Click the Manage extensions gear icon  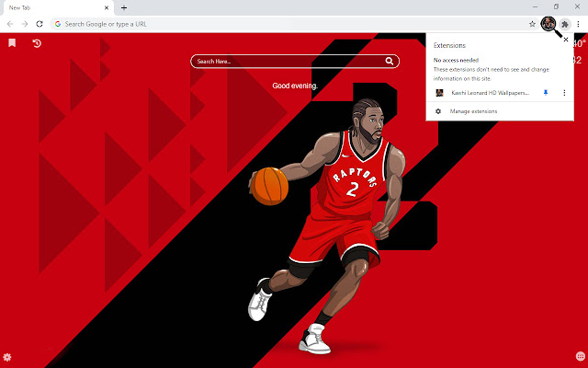point(438,111)
